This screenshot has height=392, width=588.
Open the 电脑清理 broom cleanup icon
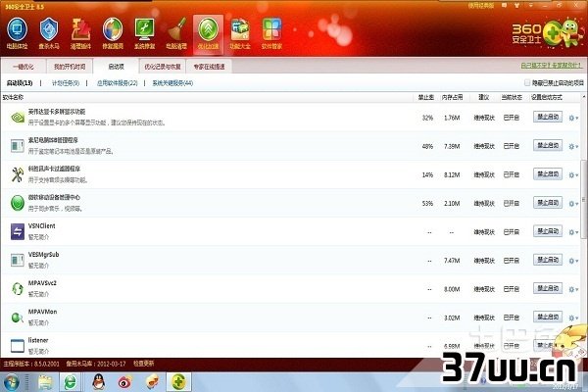(x=176, y=29)
